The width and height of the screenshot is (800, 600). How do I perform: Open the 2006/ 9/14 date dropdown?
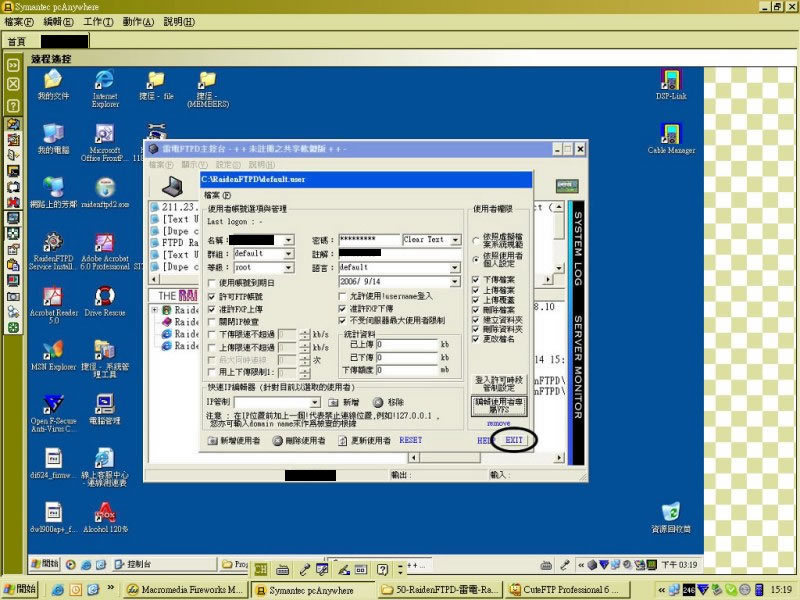click(x=455, y=281)
